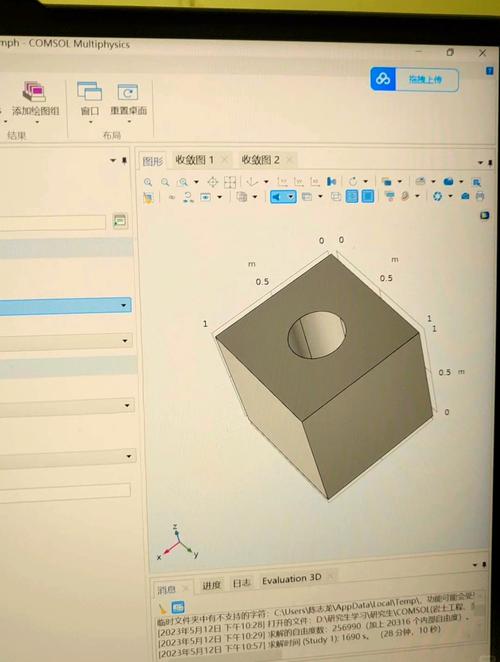Click the cloud upload logo icon

point(383,79)
